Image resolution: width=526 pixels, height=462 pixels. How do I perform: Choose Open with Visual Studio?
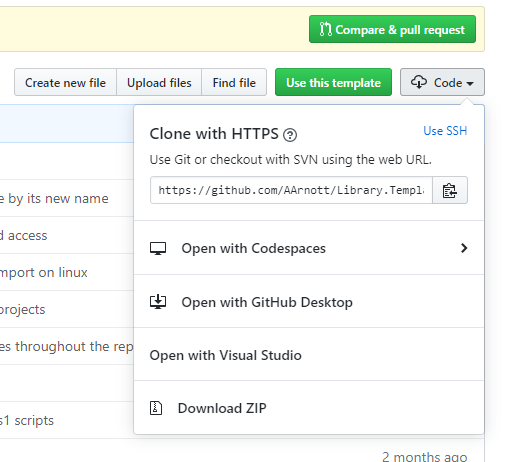309,355
